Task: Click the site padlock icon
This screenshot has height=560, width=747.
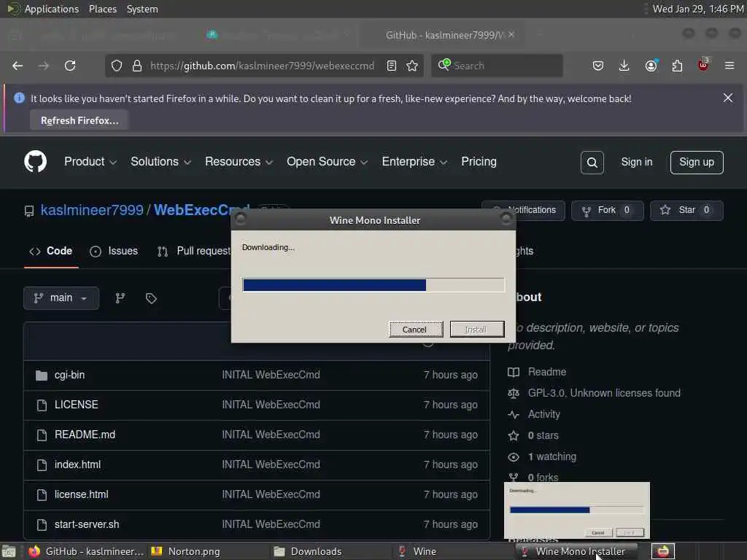Action: pos(137,66)
